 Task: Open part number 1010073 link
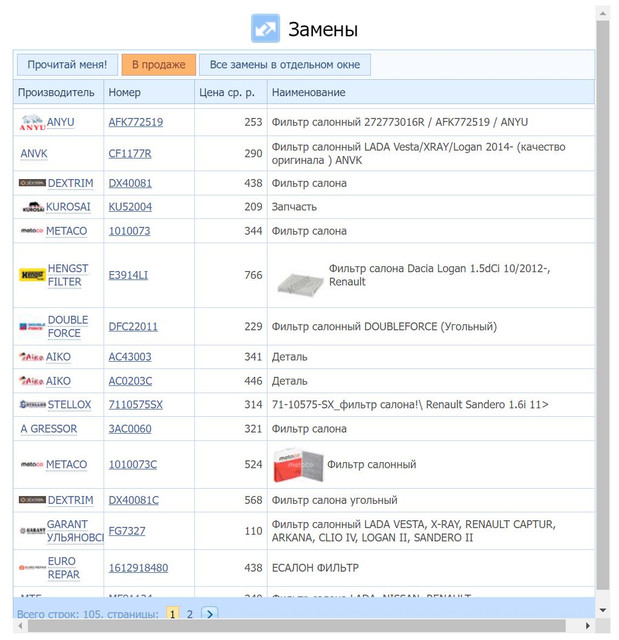point(129,231)
